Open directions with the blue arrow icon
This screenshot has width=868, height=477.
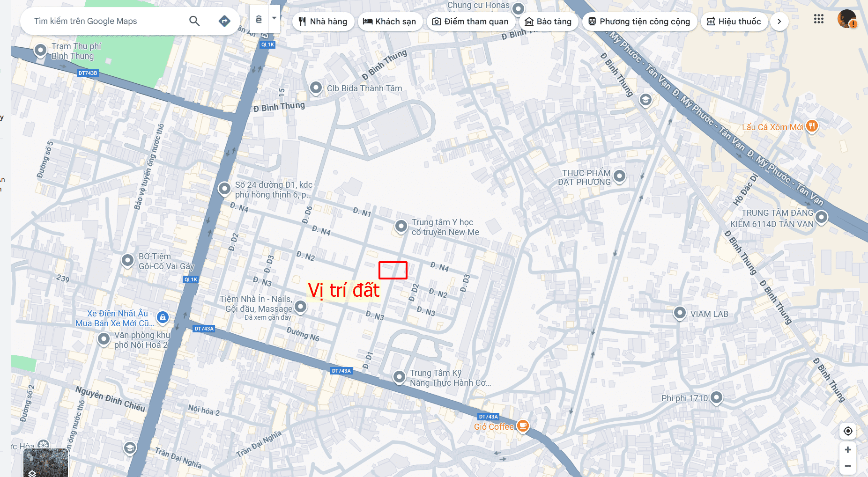point(224,21)
